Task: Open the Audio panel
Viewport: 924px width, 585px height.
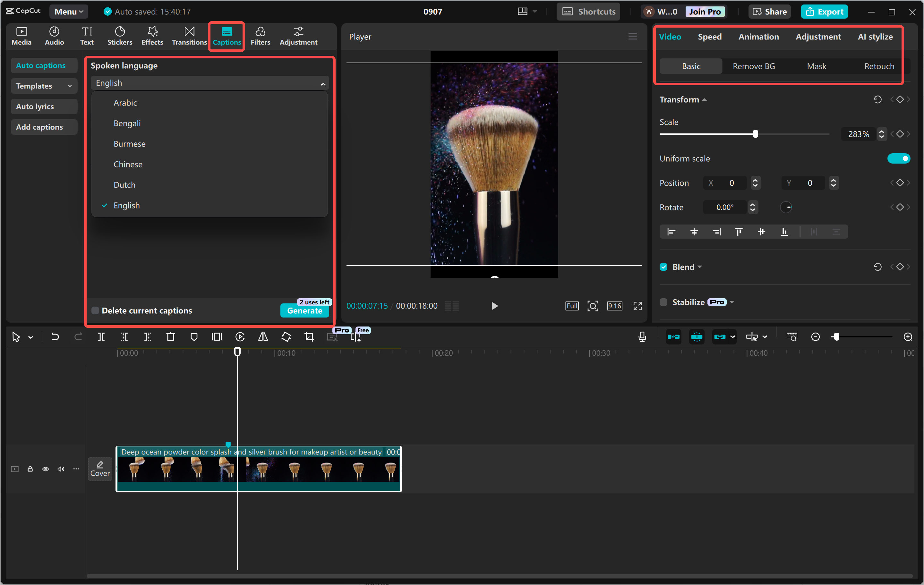Action: (54, 36)
